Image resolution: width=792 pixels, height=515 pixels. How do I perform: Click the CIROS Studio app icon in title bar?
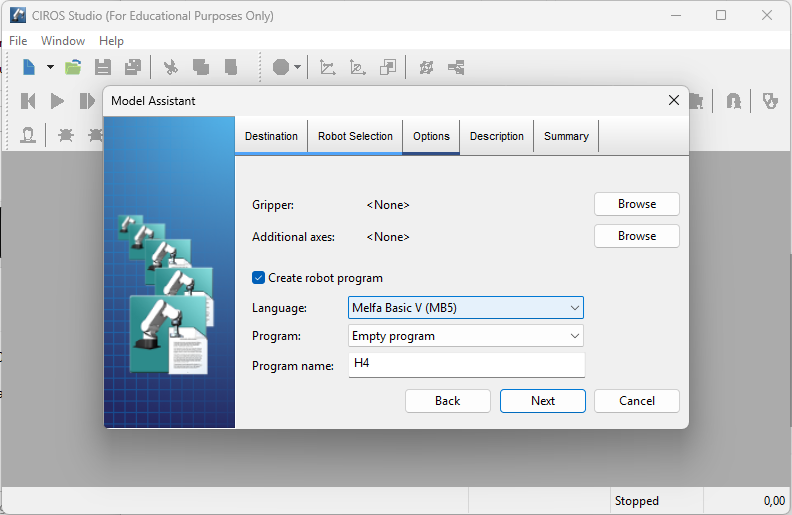[x=18, y=15]
